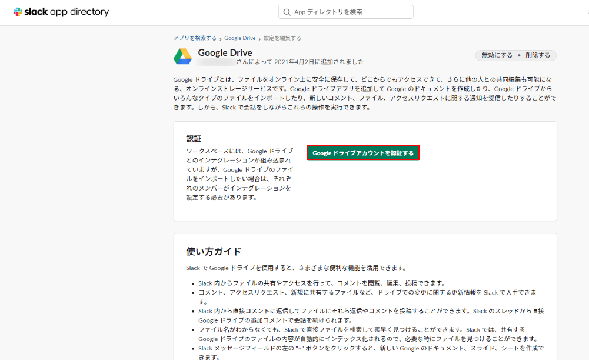Click the Google ドライブアカウントを認証する button
589x364 pixels.
click(362, 152)
